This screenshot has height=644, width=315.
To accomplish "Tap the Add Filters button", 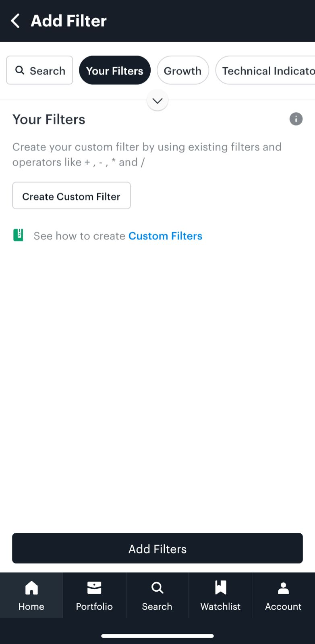I will tap(157, 548).
